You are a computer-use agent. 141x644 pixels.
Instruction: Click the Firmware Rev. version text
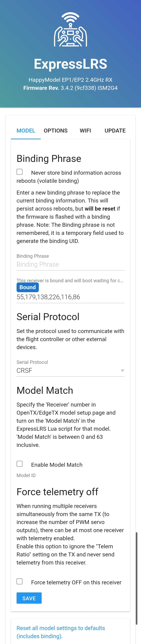pyautogui.click(x=70, y=88)
